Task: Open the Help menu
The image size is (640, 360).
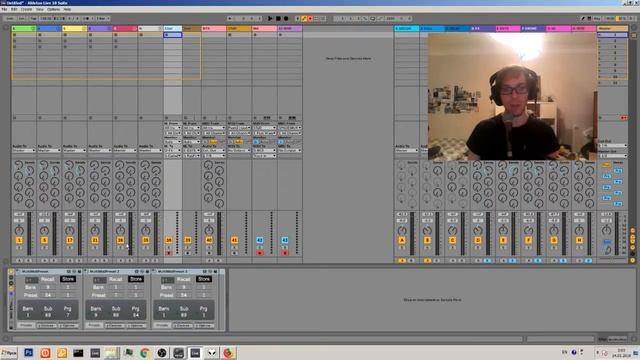Action: point(67,9)
